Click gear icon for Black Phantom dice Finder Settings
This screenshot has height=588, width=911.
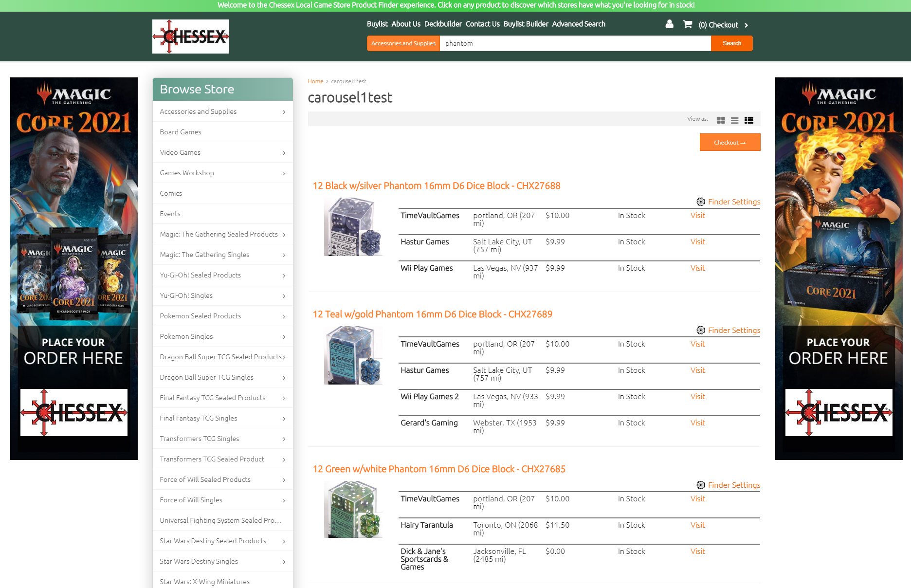[701, 202]
